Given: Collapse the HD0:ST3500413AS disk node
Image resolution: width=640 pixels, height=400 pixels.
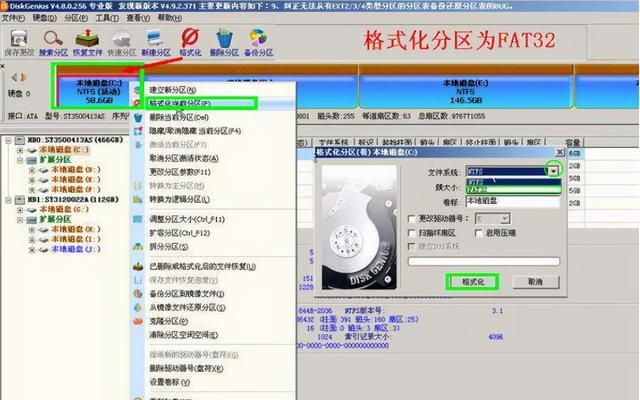Looking at the screenshot, I should coord(8,140).
